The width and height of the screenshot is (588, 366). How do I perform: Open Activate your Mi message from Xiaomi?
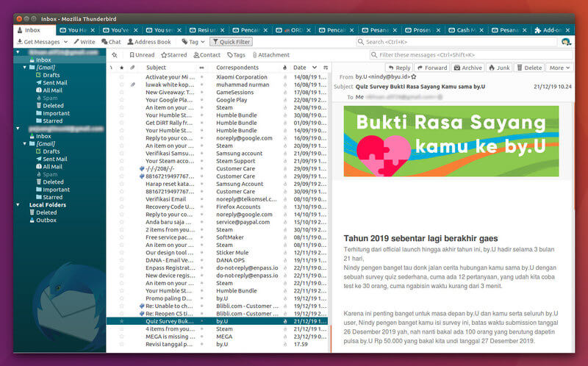[x=217, y=77]
